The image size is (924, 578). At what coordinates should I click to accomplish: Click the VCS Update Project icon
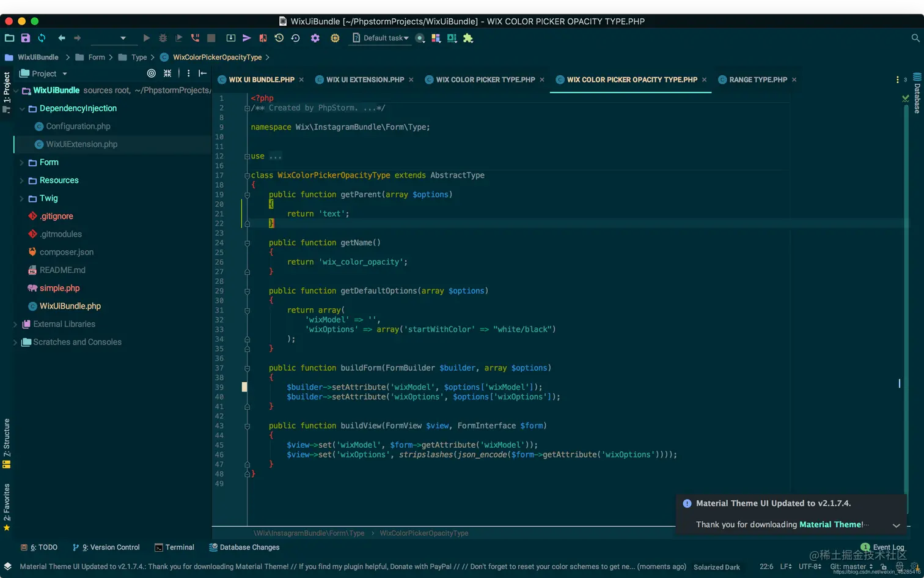(231, 38)
